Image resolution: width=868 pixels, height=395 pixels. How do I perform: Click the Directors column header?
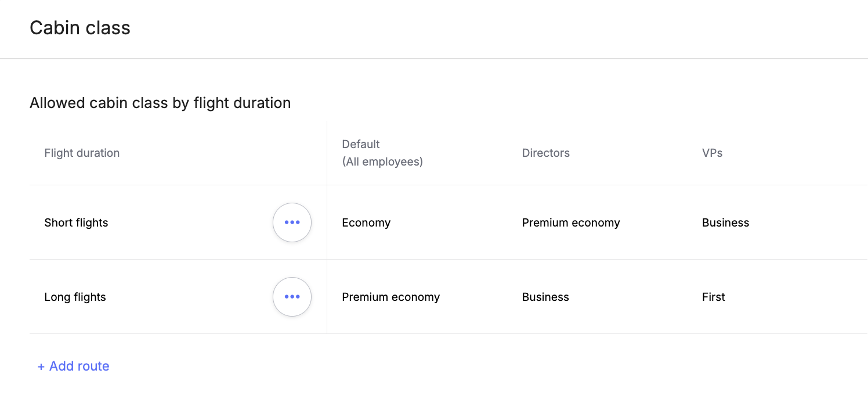click(x=545, y=153)
